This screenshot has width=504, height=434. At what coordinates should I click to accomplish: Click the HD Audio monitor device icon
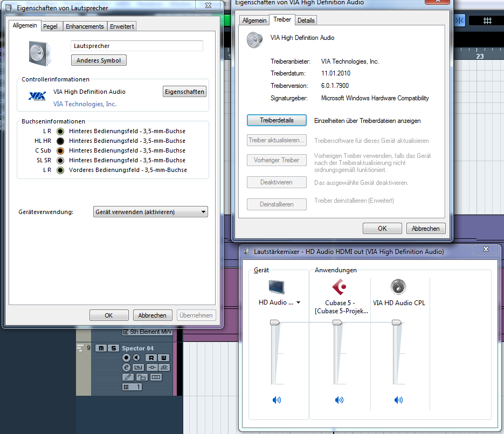277,287
